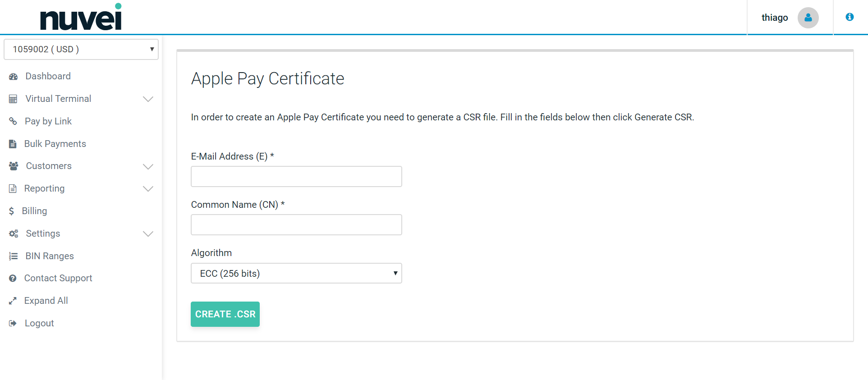Open the blue info icon in header
The width and height of the screenshot is (868, 380).
click(x=850, y=17)
